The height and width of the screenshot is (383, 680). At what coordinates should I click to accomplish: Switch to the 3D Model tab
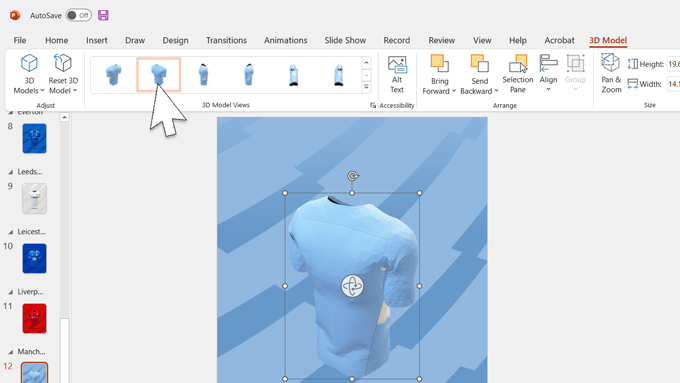(x=608, y=40)
